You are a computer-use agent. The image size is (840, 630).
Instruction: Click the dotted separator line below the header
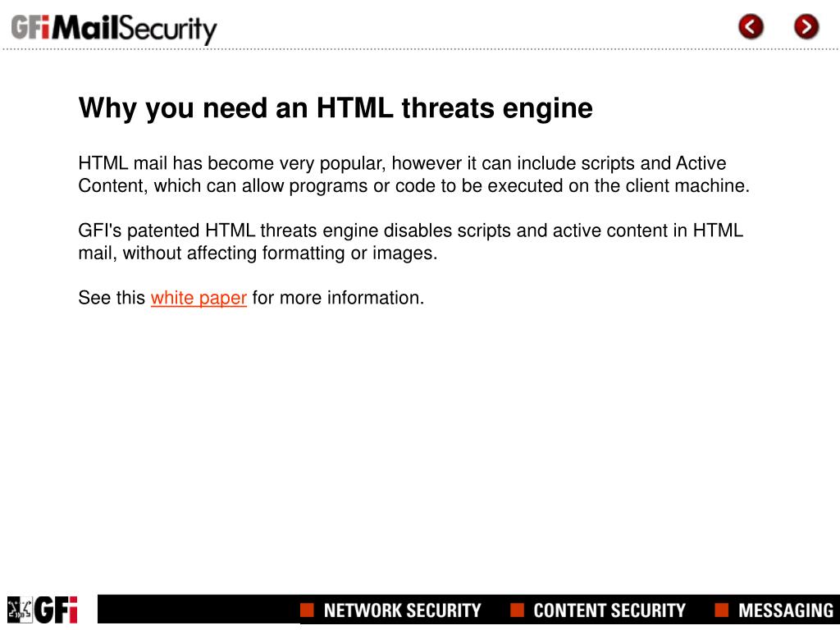[420, 49]
